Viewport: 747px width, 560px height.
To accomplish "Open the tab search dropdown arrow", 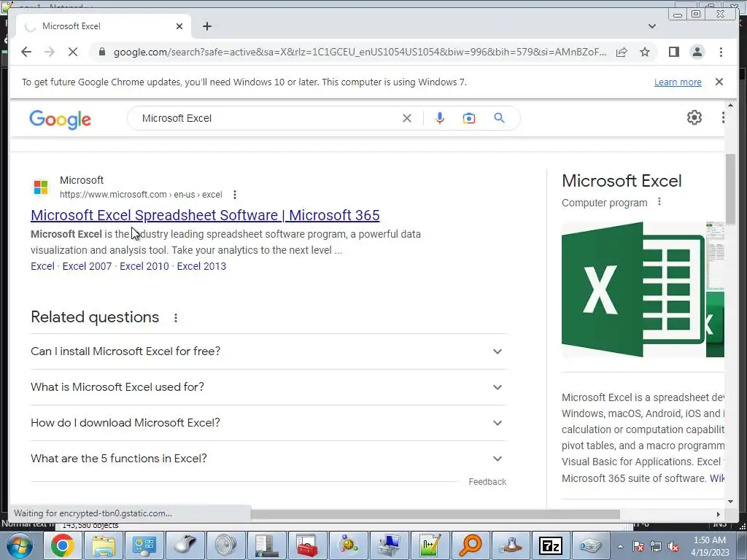I will tap(651, 26).
